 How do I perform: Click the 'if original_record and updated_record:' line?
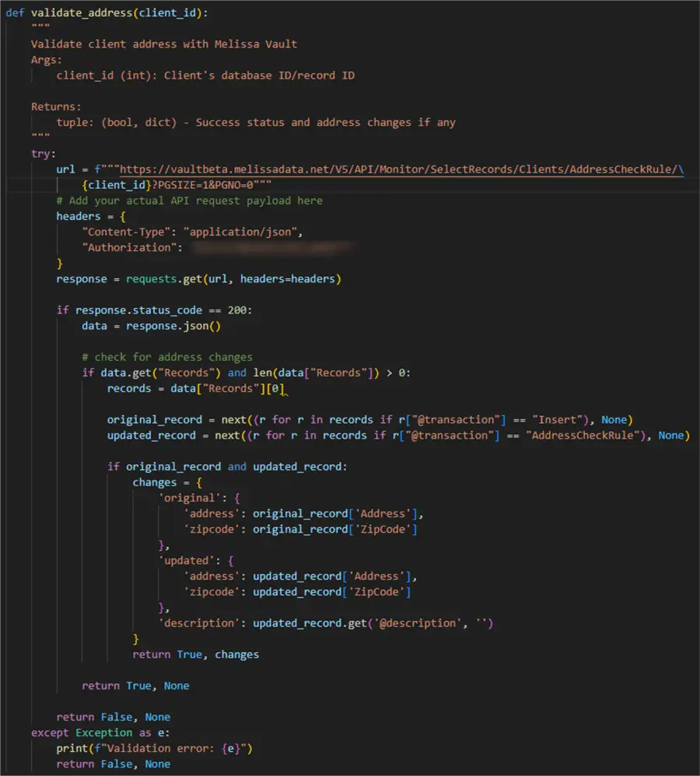227,467
